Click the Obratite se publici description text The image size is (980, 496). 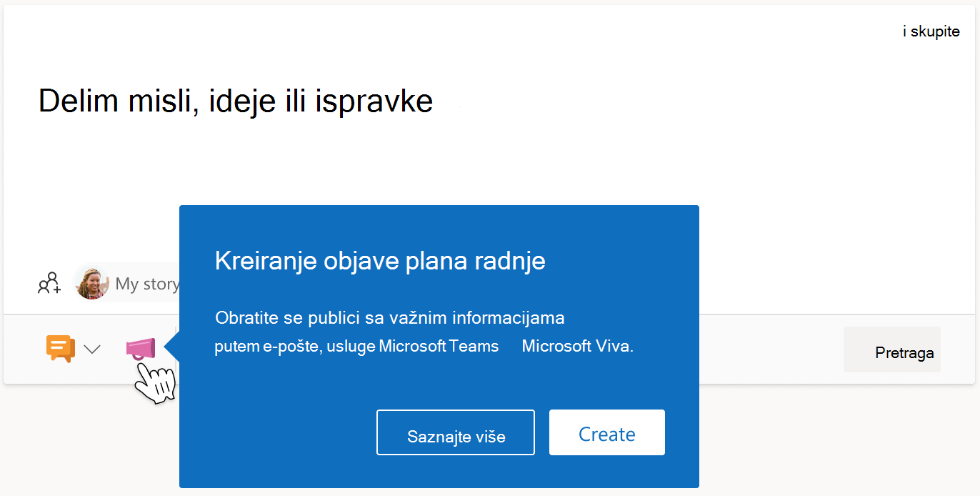424,332
